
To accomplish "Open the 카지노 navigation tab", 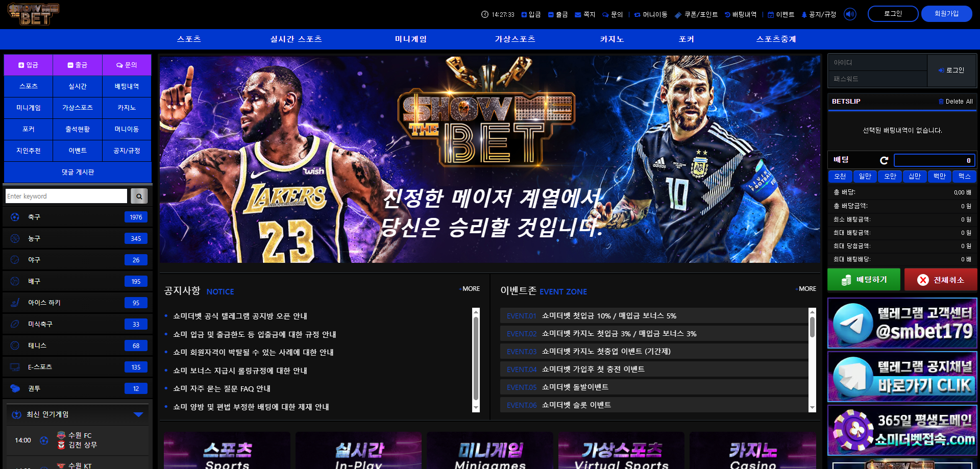I will (x=612, y=39).
